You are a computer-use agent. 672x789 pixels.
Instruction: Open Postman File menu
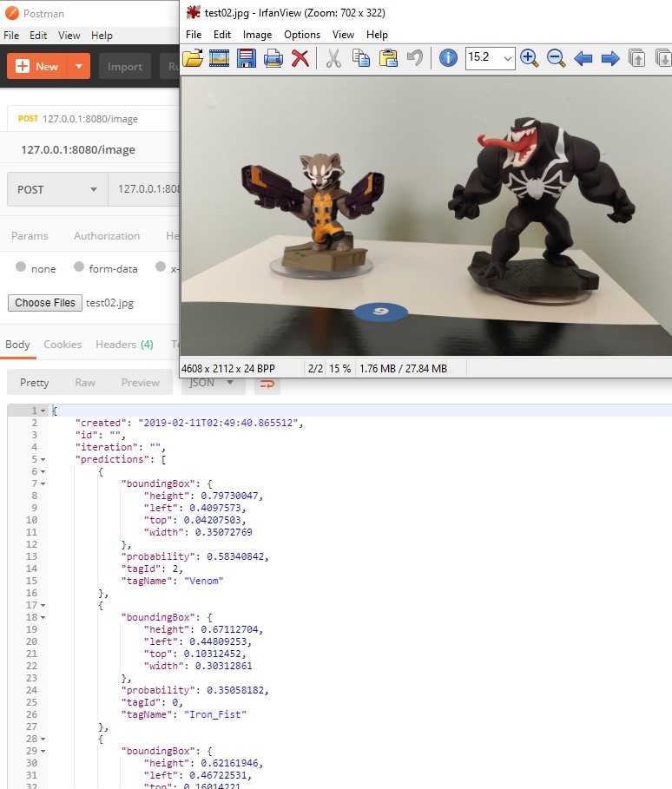pyautogui.click(x=11, y=36)
